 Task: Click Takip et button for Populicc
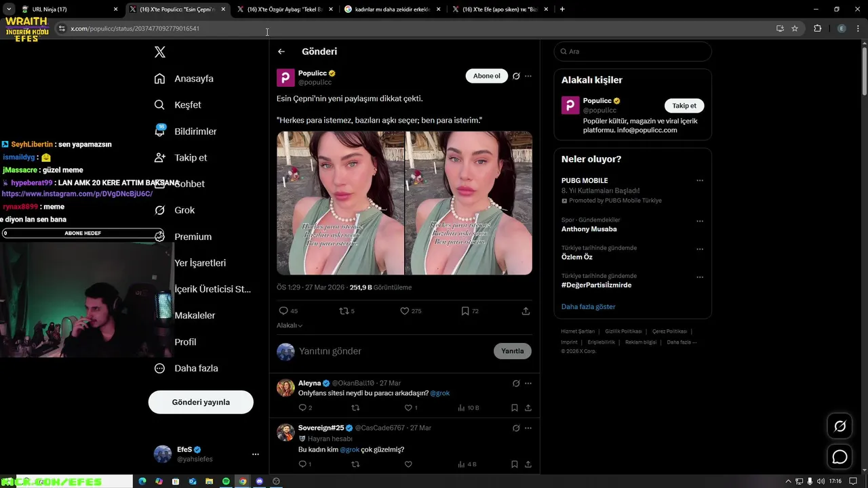click(684, 106)
